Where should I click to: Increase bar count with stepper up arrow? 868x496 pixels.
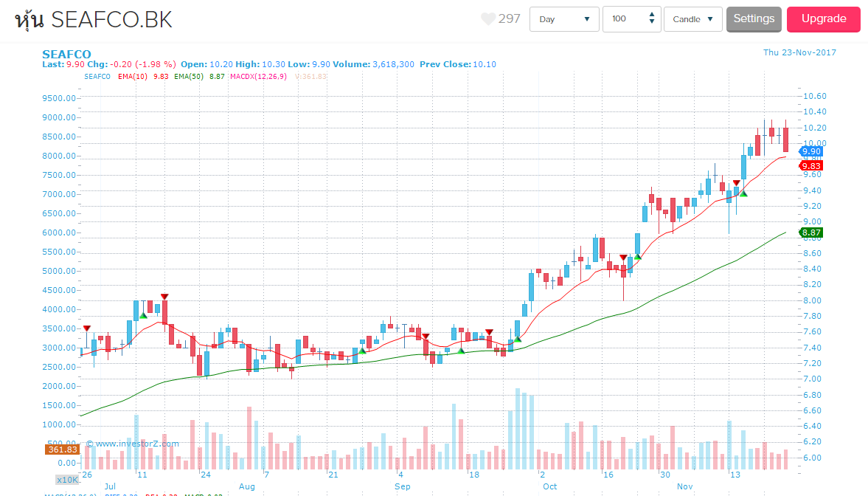[652, 15]
